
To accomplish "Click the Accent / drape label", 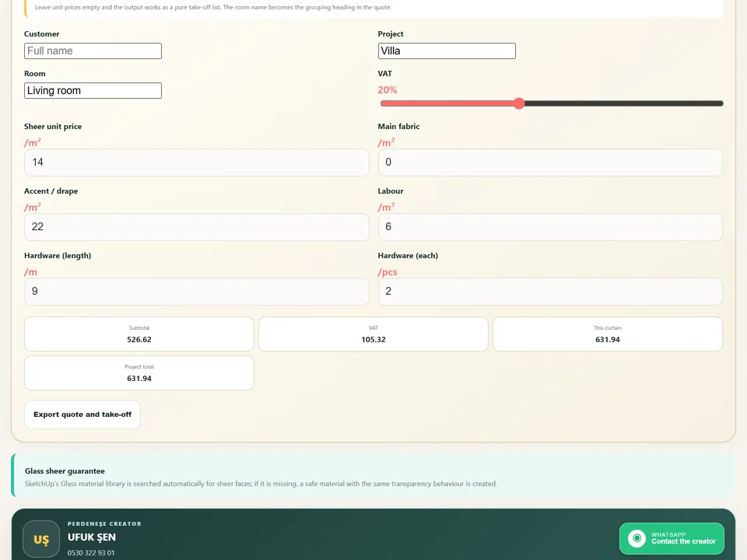I will click(51, 191).
